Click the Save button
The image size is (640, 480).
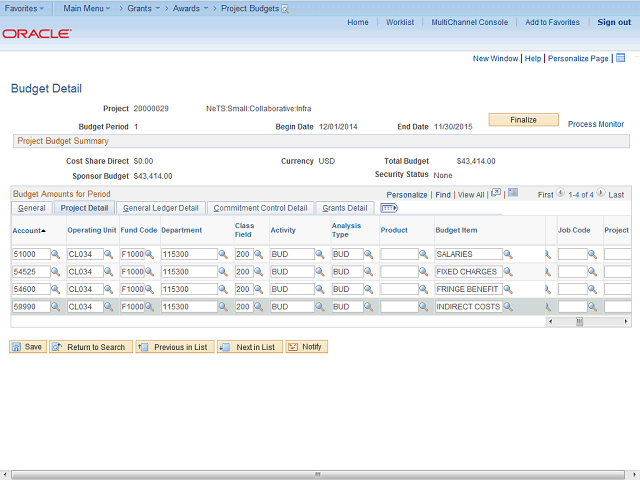click(28, 347)
